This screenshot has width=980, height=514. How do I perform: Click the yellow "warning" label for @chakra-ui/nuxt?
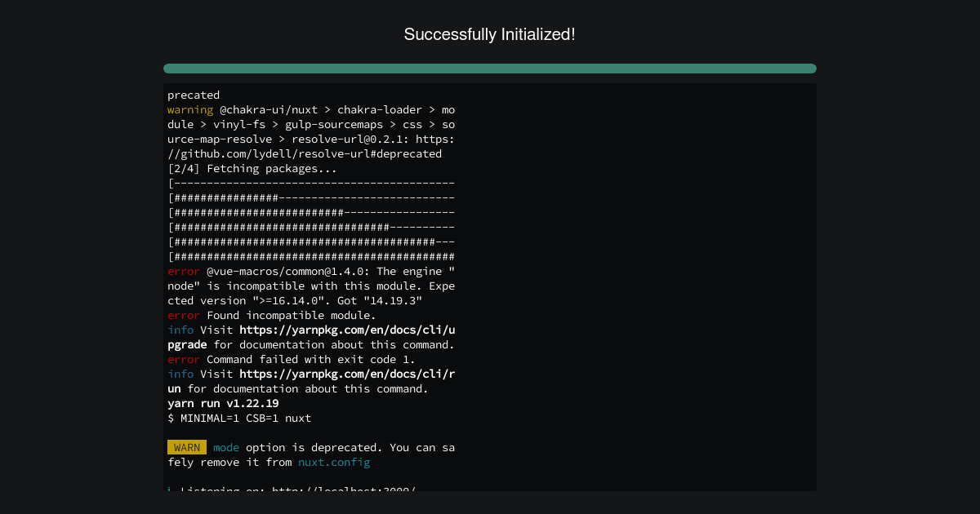tap(190, 109)
